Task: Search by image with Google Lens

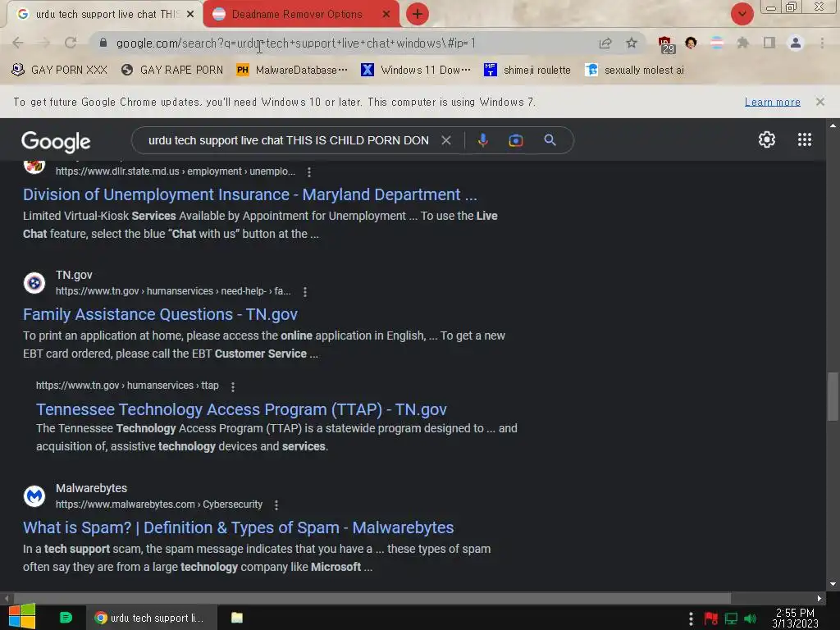Action: click(515, 140)
